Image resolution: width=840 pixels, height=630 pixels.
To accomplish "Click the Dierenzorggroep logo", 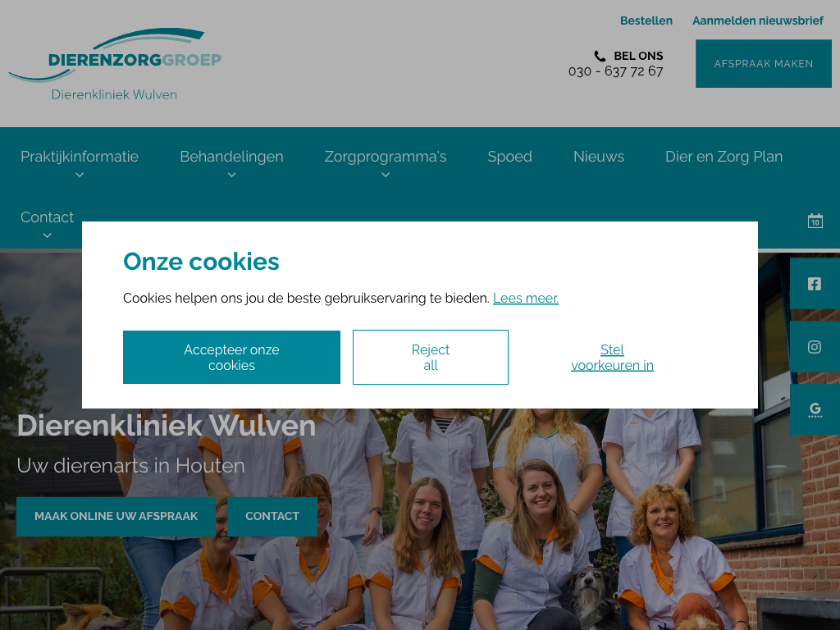I will [x=115, y=64].
